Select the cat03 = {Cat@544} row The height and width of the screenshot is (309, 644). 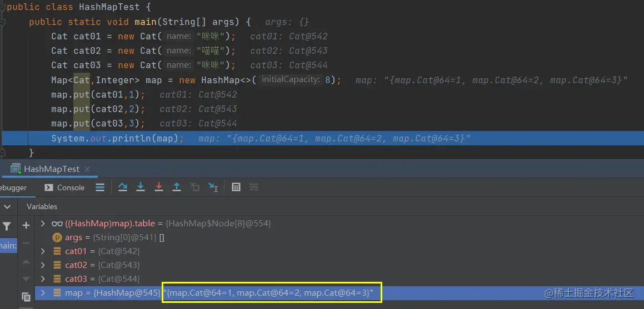coord(340,279)
